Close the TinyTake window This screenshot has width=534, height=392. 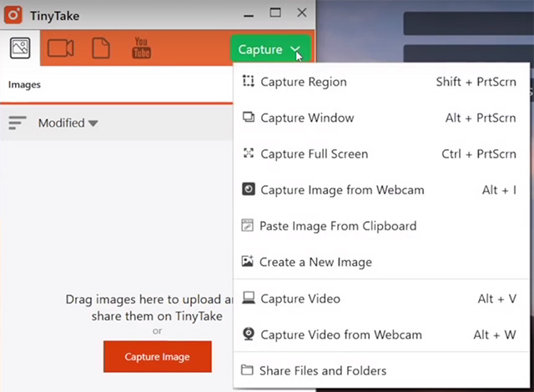coord(302,13)
